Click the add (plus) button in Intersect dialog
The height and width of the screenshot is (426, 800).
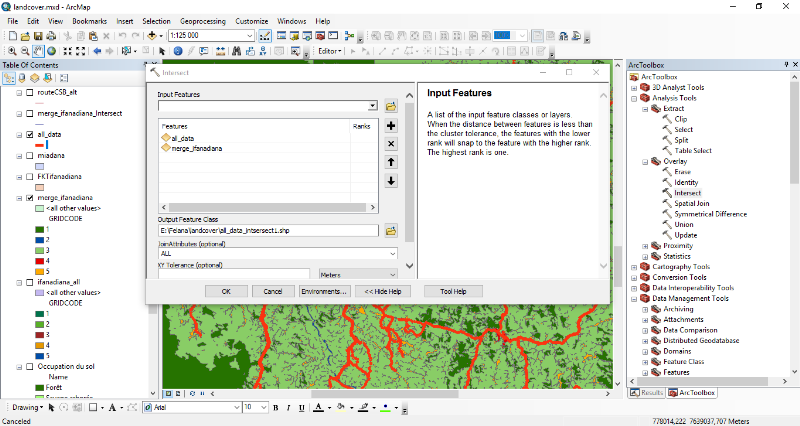391,126
